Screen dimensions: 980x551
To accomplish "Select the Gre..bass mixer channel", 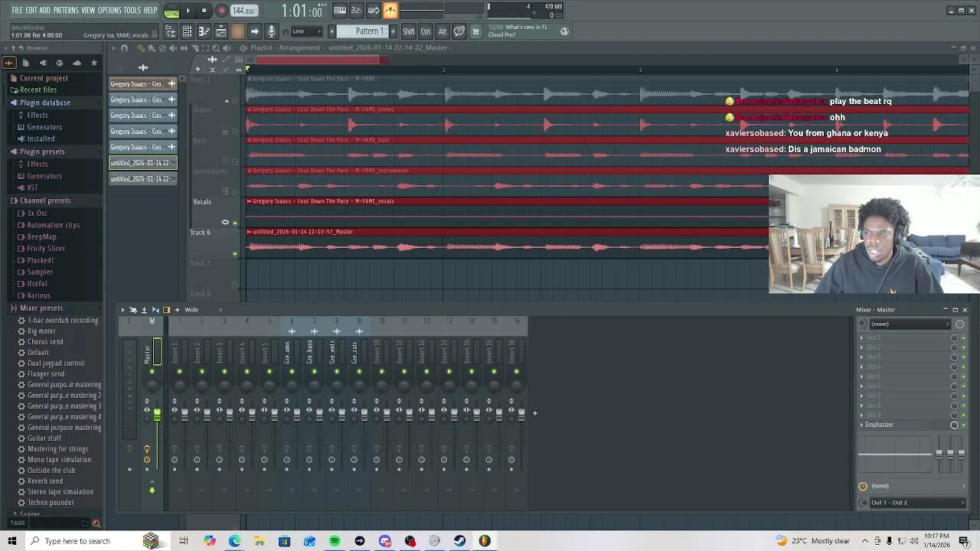I will (x=310, y=352).
